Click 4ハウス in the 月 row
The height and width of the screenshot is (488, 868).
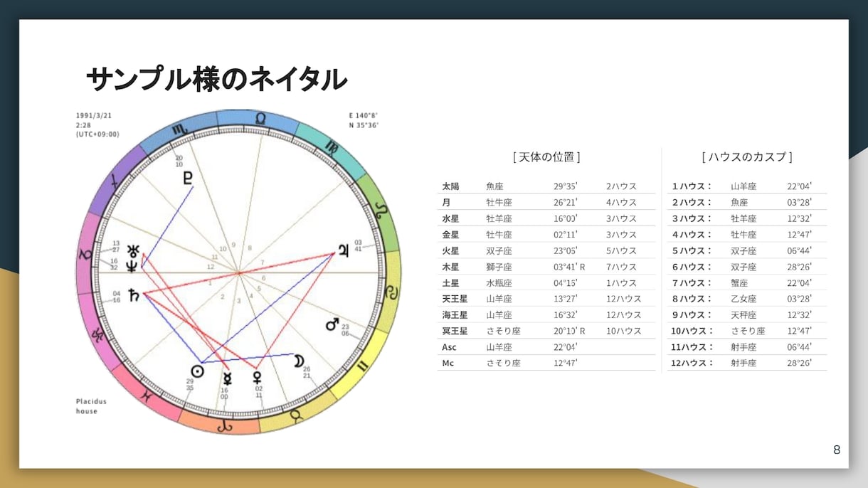tap(622, 202)
